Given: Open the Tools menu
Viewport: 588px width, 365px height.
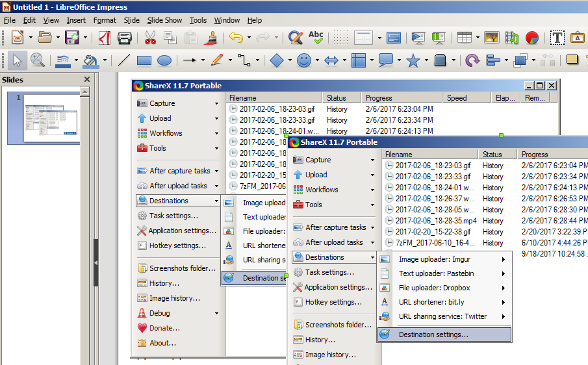Looking at the screenshot, I should [198, 20].
